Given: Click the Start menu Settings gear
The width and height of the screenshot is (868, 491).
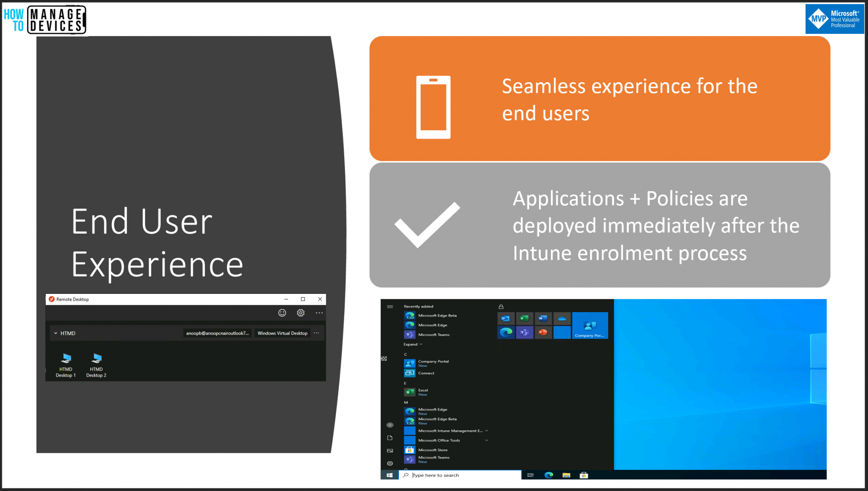Looking at the screenshot, I should click(389, 463).
